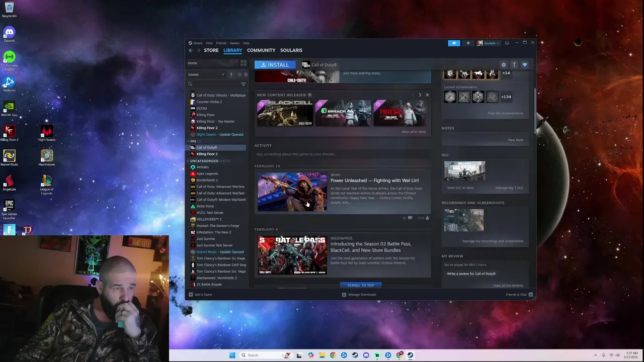The width and height of the screenshot is (644, 362).
Task: Open the Games menu
Action: point(234,43)
